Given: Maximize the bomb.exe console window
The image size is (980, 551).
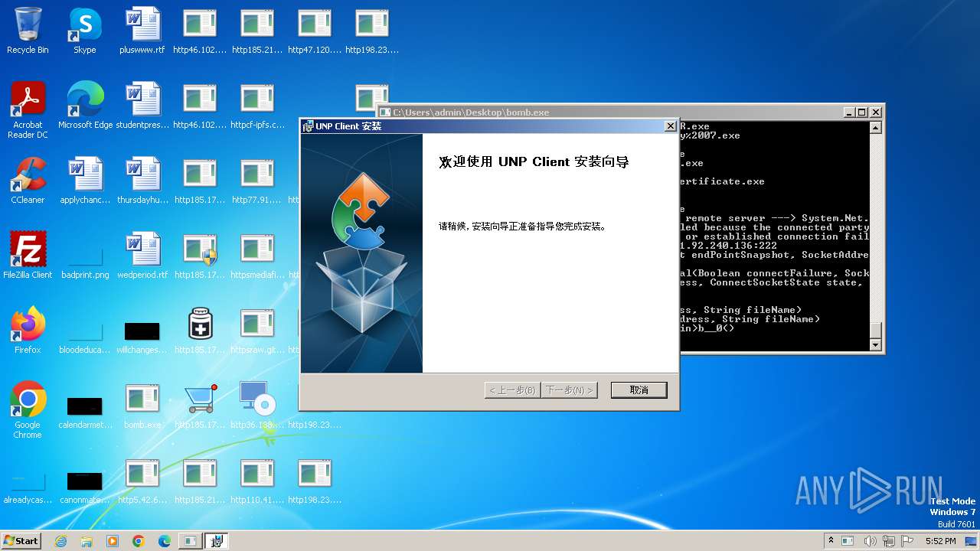Looking at the screenshot, I should 861,112.
